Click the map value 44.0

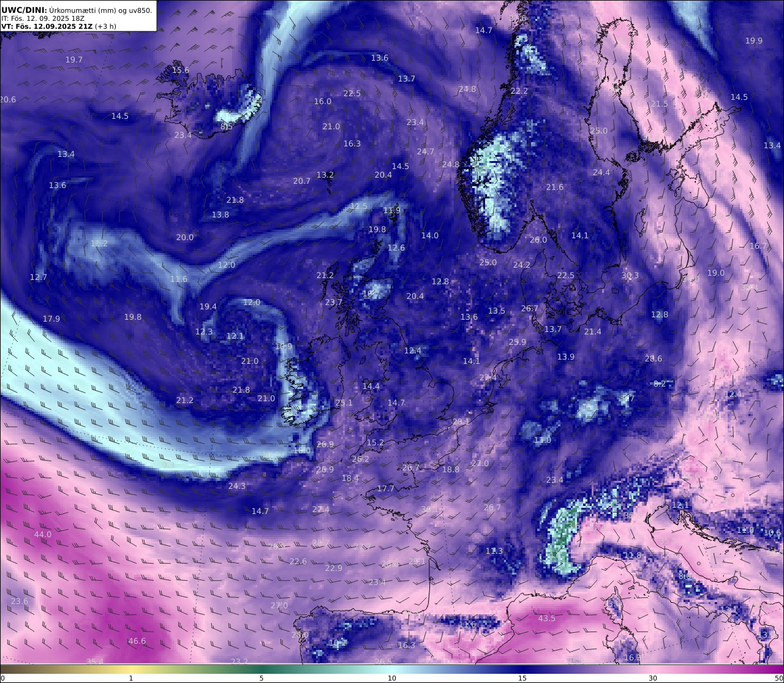tap(43, 535)
